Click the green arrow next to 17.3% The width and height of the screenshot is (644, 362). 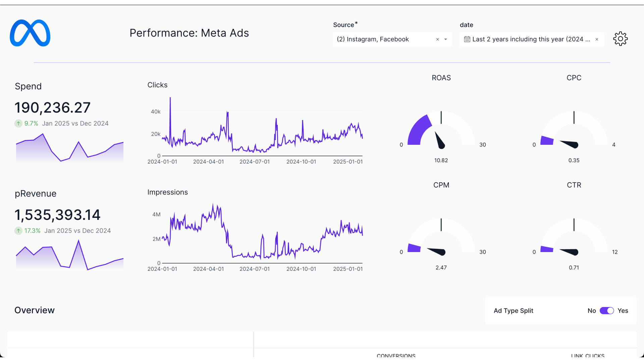pos(18,231)
